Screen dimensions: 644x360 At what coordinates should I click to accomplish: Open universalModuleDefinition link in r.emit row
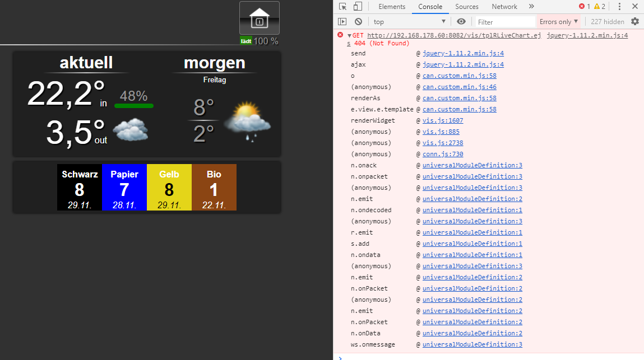tap(472, 232)
